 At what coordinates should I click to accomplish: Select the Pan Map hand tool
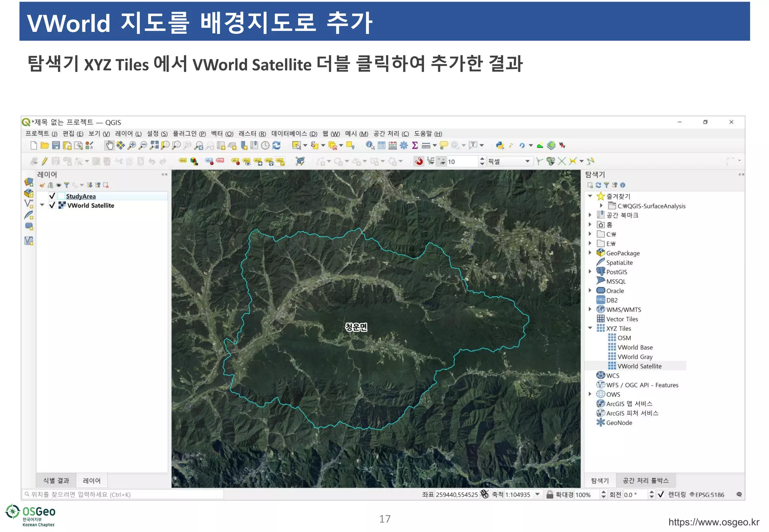109,146
